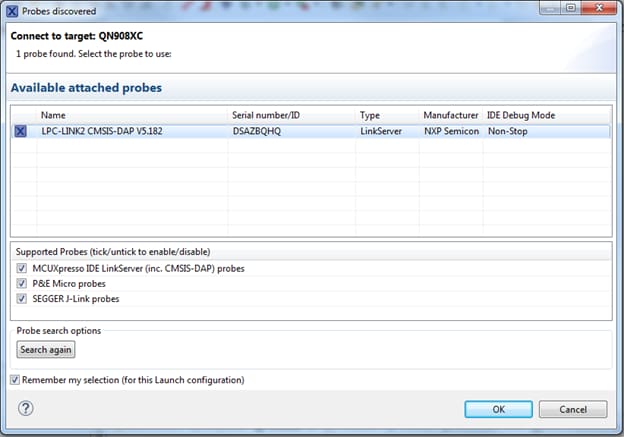Click the IDE Debug Mode column header
This screenshot has width=624, height=437.
[521, 115]
